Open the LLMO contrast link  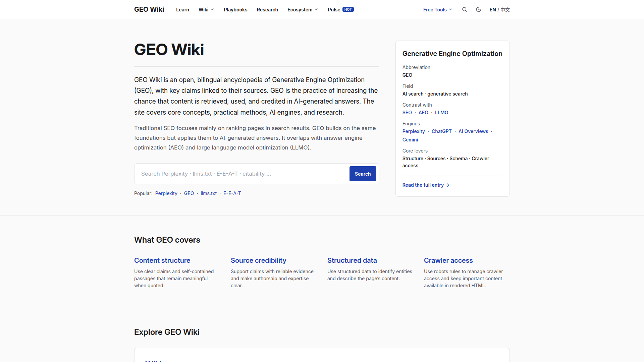click(441, 113)
